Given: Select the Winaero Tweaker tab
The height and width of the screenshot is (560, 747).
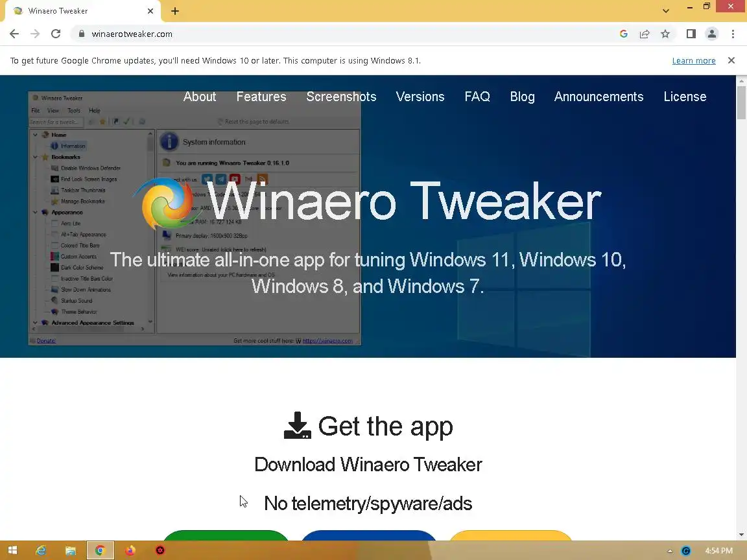Looking at the screenshot, I should coord(81,11).
